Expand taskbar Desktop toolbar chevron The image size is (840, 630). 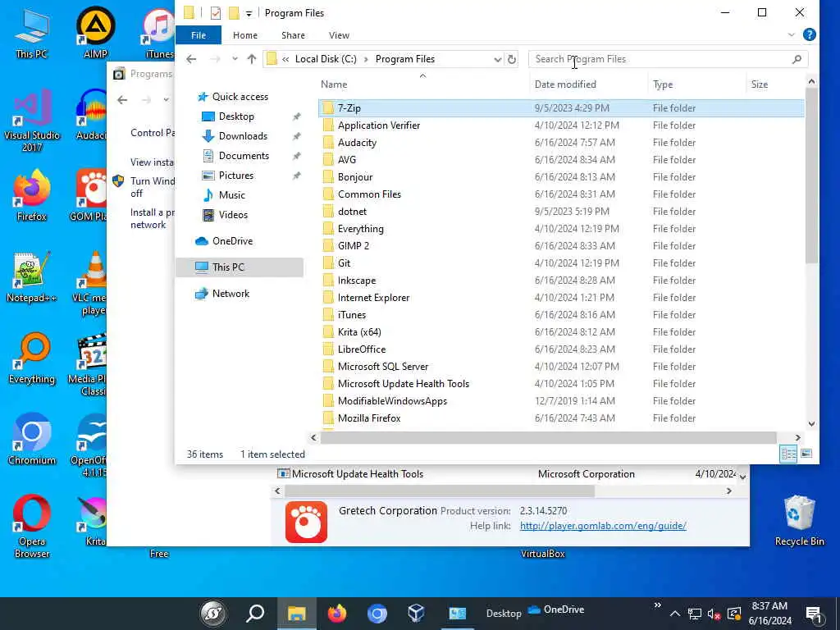click(x=657, y=605)
